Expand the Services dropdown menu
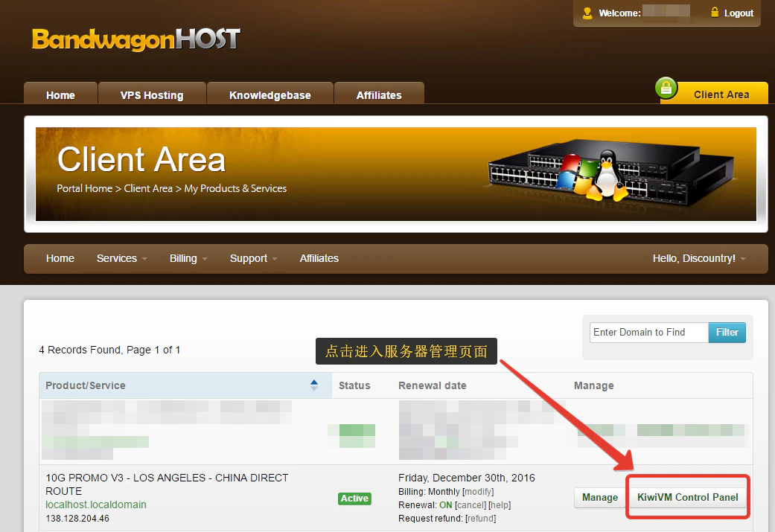Image resolution: width=775 pixels, height=532 pixels. 121,258
